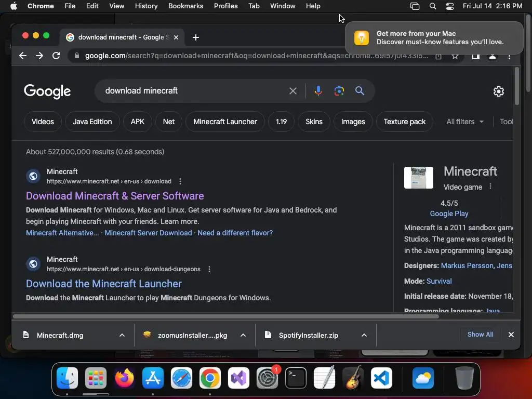Open the History menu
This screenshot has width=532, height=399.
(x=146, y=6)
